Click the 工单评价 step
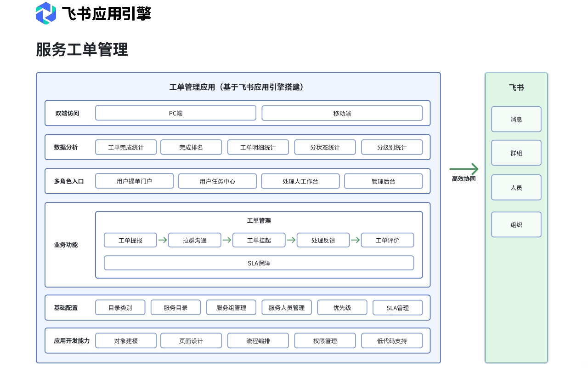Viewport: 588px width, 368px height. 388,240
